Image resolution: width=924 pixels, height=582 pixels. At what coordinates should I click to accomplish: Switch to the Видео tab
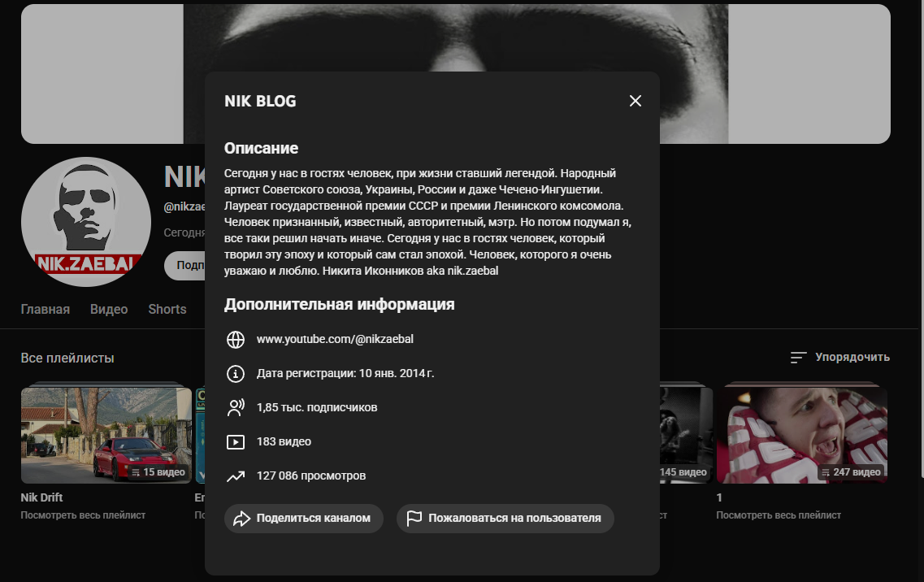[109, 309]
